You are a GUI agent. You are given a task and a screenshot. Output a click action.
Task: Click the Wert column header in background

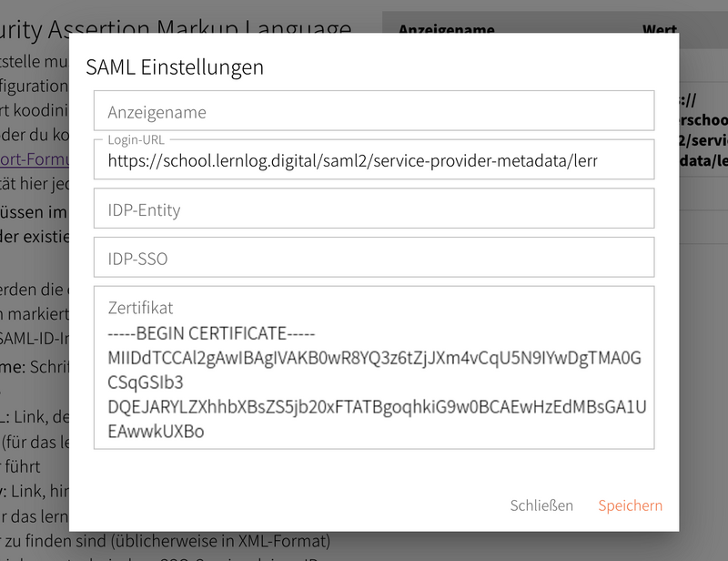(x=659, y=29)
